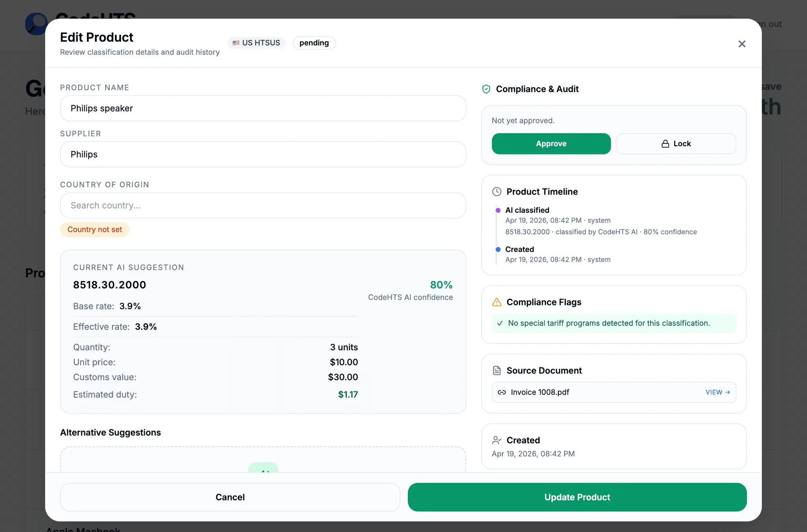Click the checkmark icon in compliance notice
Screen dimensions: 807x532
coord(500,324)
